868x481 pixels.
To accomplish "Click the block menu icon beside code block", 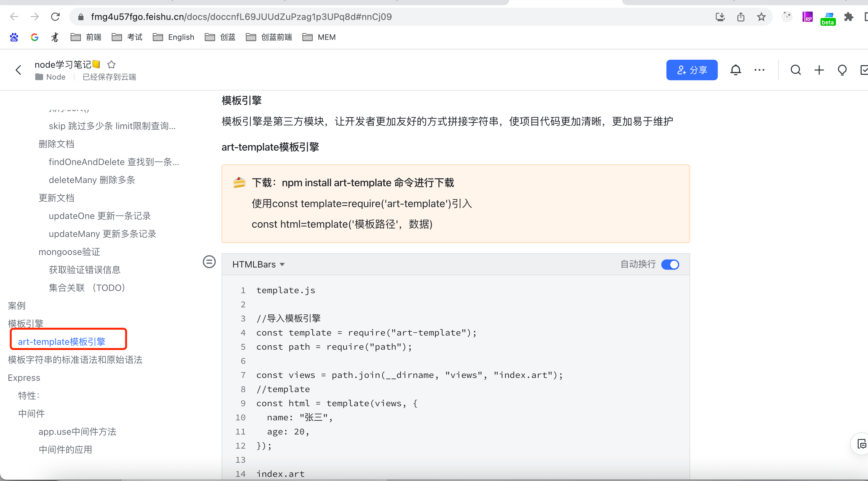I will (209, 262).
